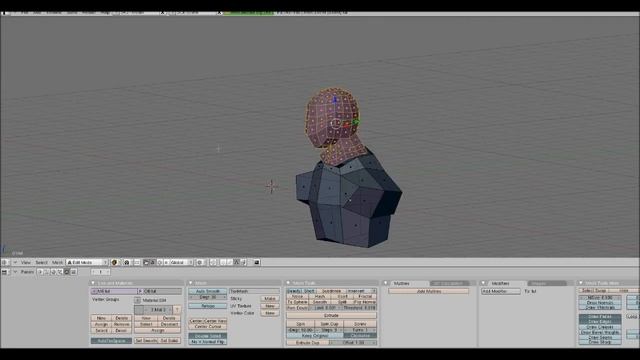
Task: Toggle Keep Original in Mesh Tools
Action: point(315,336)
